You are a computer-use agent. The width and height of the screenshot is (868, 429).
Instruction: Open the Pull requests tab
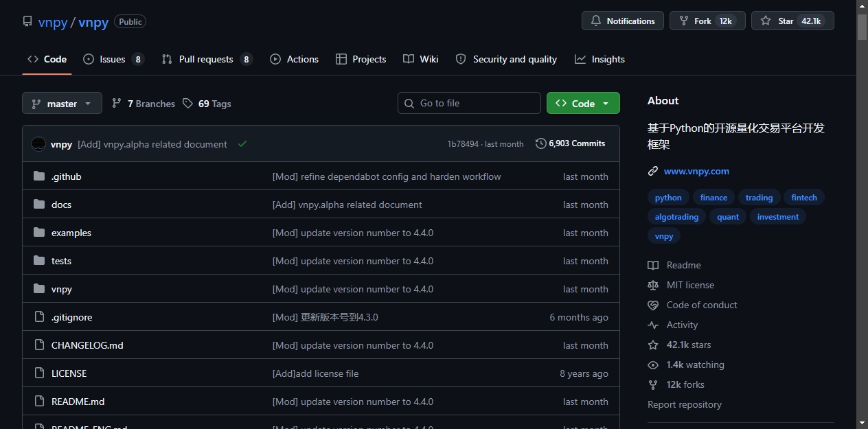click(x=207, y=59)
